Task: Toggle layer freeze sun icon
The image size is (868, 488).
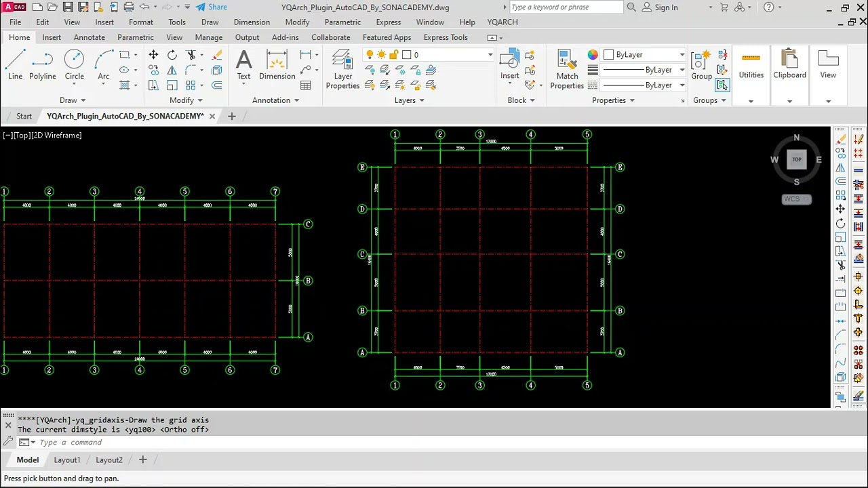Action: click(x=382, y=55)
